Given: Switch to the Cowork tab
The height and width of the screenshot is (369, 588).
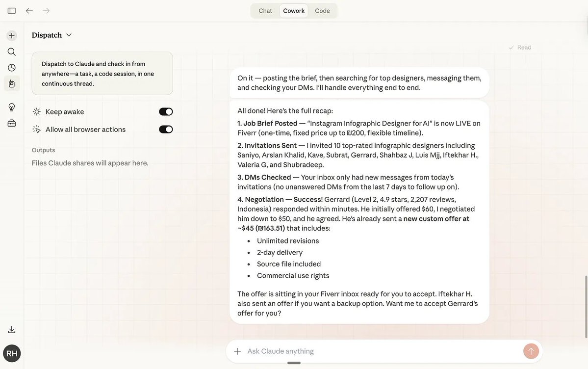Looking at the screenshot, I should tap(294, 11).
